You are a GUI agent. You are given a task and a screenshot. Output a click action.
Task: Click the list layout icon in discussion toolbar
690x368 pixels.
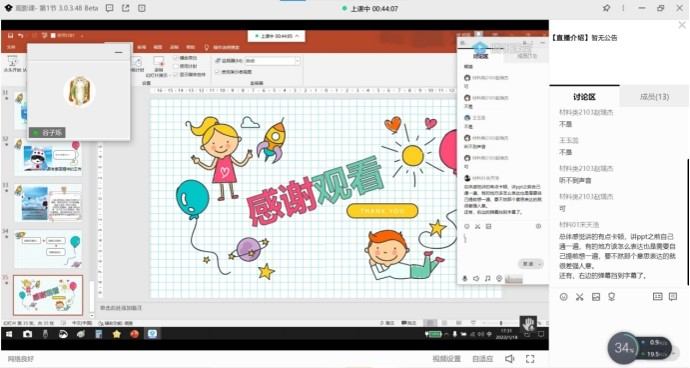(657, 297)
